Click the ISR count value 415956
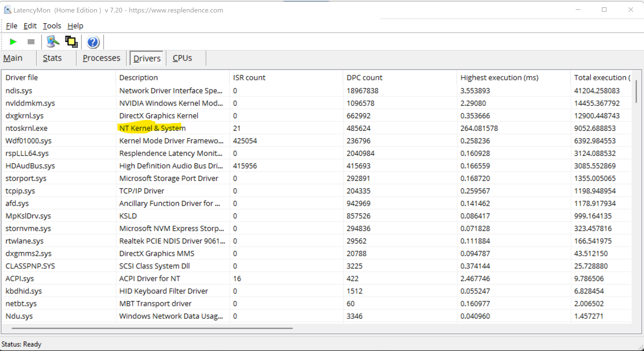The width and height of the screenshot is (644, 351). (245, 165)
